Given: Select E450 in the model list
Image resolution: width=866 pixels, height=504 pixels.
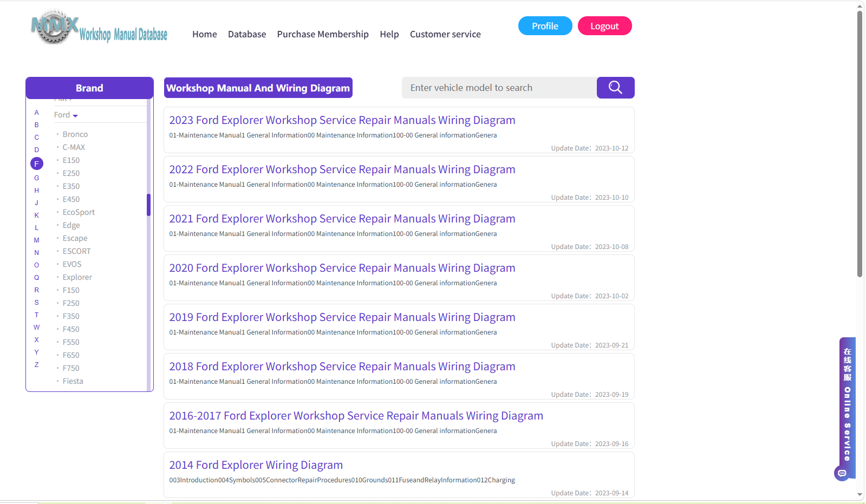Looking at the screenshot, I should [71, 199].
